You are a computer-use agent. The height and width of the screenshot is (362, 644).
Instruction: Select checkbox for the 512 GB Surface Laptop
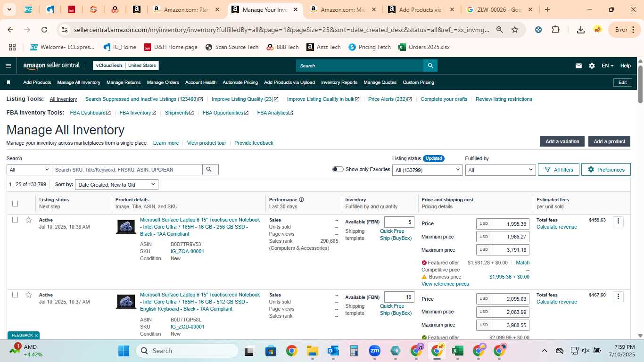15,295
